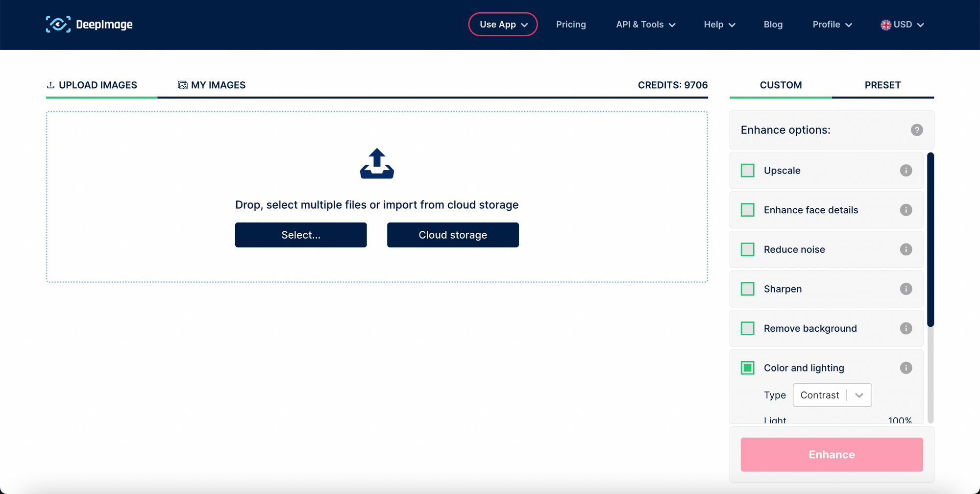The width and height of the screenshot is (980, 494).
Task: Enable the Sharpen checkbox
Action: pos(747,289)
